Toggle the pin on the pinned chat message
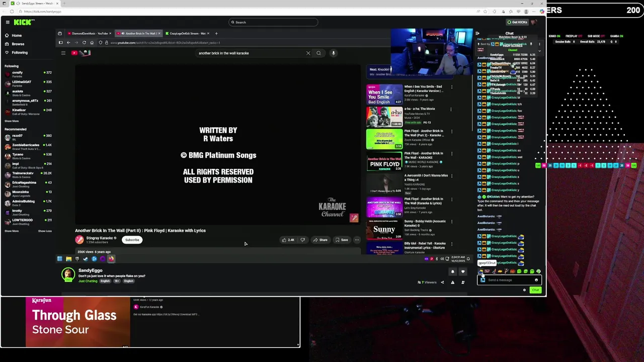This screenshot has width=644, height=362. pyautogui.click(x=531, y=44)
